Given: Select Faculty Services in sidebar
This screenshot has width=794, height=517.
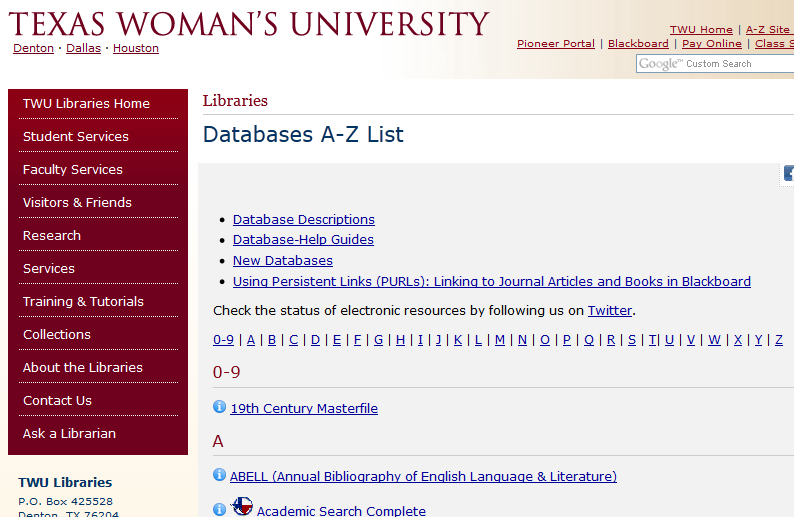Looking at the screenshot, I should [x=72, y=169].
